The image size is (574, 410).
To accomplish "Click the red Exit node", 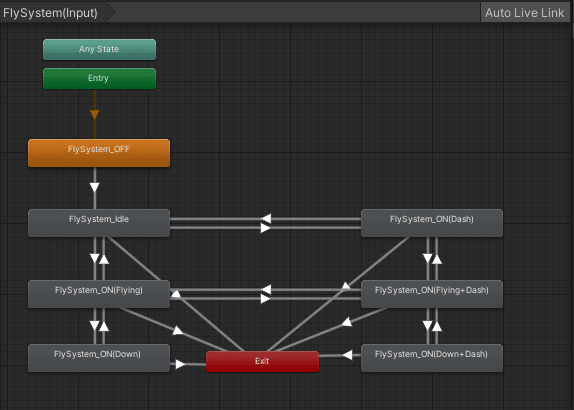I will click(x=262, y=362).
